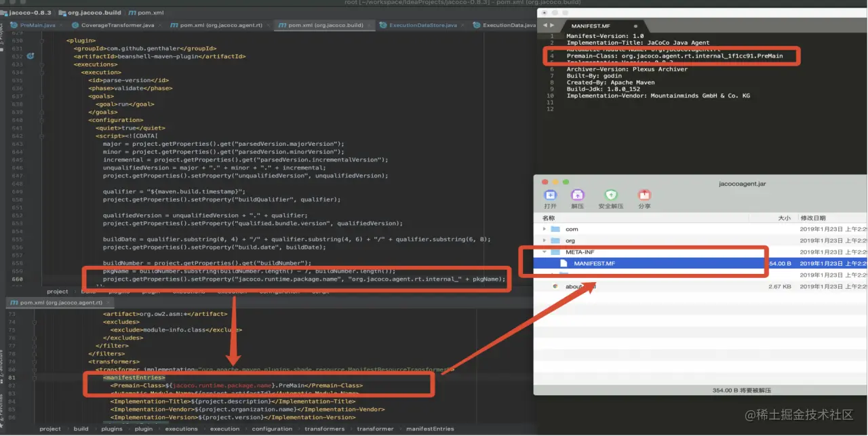Click the gutter icon on line 632
868x436 pixels.
31,56
